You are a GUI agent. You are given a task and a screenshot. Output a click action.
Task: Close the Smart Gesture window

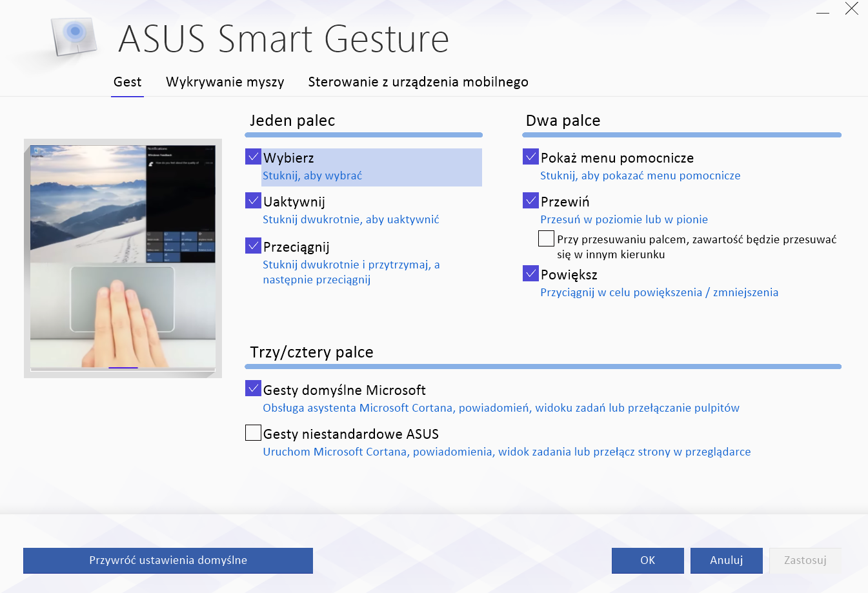point(852,8)
